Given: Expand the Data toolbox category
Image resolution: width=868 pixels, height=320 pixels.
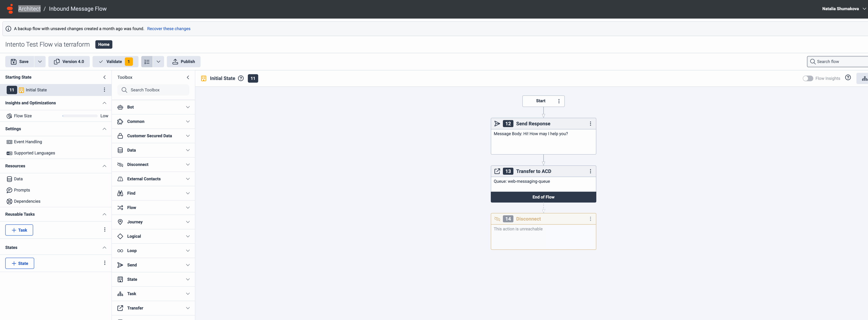Looking at the screenshot, I should [x=153, y=150].
